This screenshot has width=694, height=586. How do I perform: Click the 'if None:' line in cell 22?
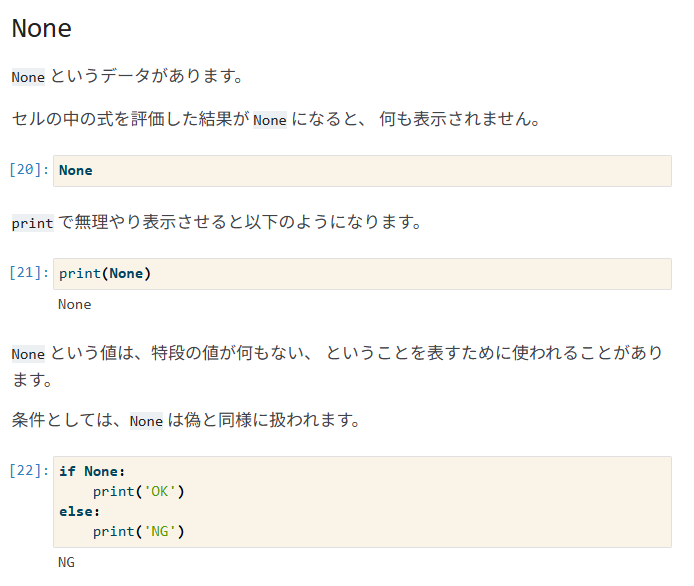[x=92, y=471]
